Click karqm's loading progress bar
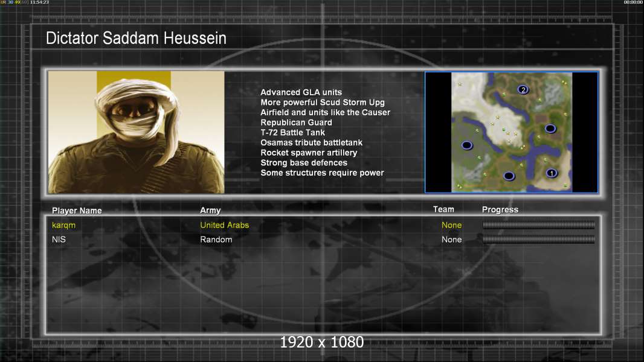644x362 pixels. pyautogui.click(x=538, y=224)
